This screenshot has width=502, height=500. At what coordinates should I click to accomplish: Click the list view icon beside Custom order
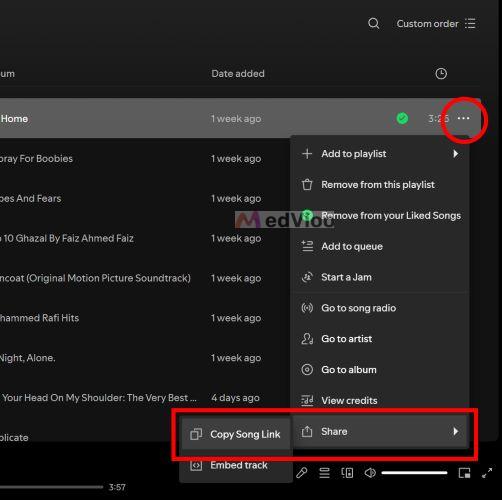[470, 24]
